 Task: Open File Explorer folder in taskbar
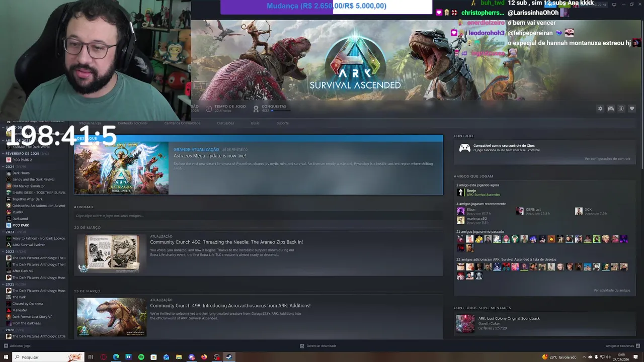coord(179,357)
